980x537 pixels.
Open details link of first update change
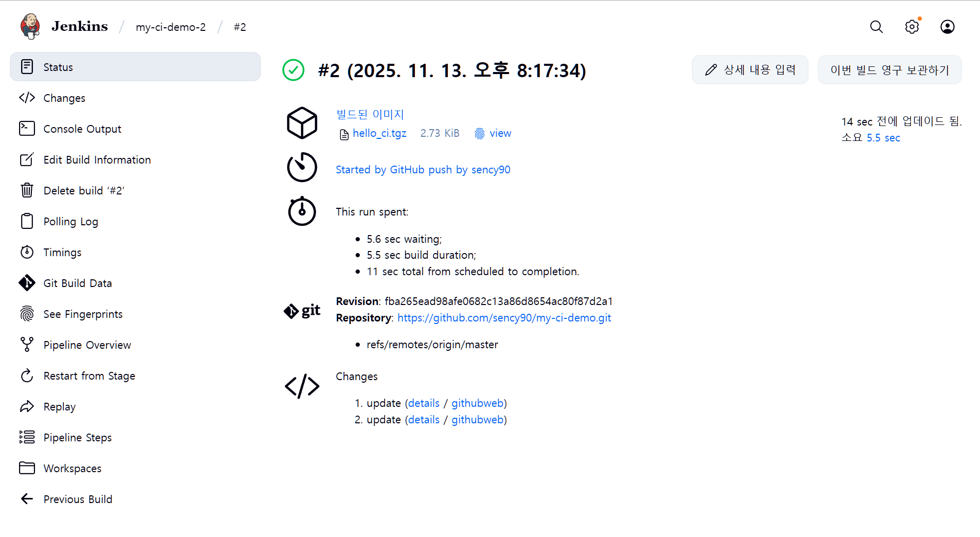pyautogui.click(x=424, y=403)
